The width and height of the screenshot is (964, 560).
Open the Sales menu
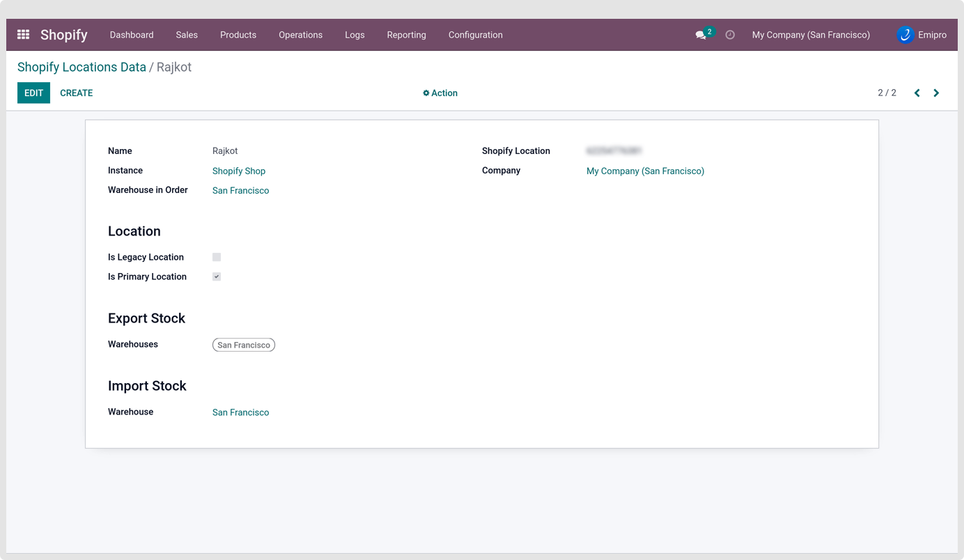point(187,35)
